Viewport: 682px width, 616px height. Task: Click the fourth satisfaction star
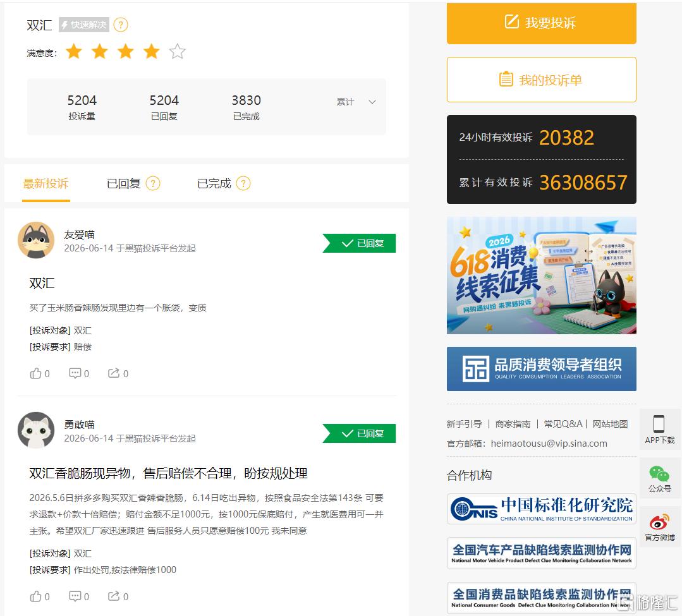[151, 51]
